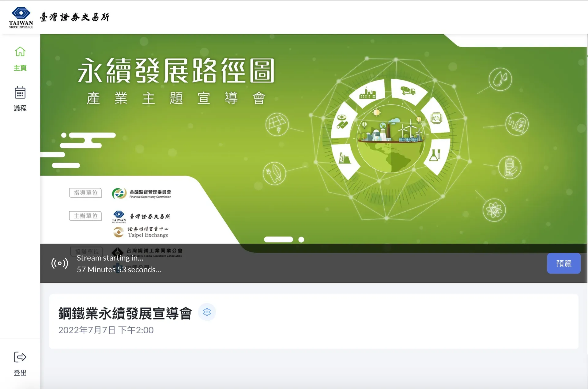Click the eco battery leaf icon in banner
Image resolution: width=588 pixels, height=389 pixels.
pyautogui.click(x=510, y=168)
